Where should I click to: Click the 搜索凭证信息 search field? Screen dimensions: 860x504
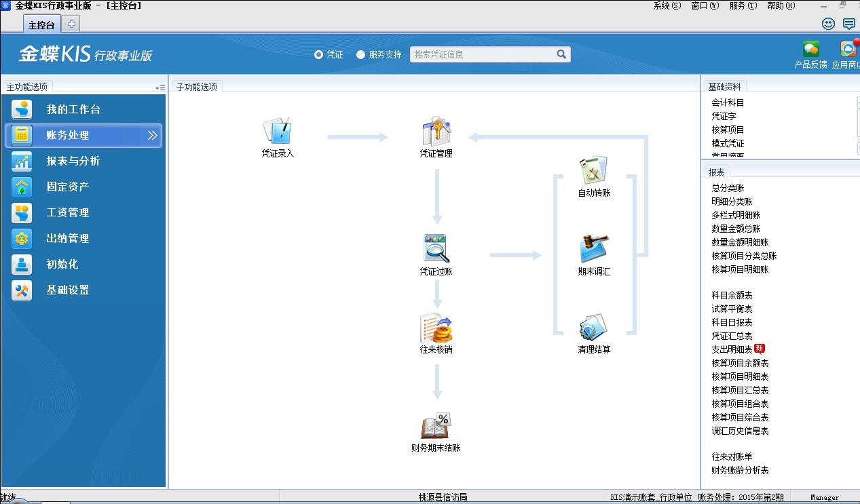click(x=482, y=55)
